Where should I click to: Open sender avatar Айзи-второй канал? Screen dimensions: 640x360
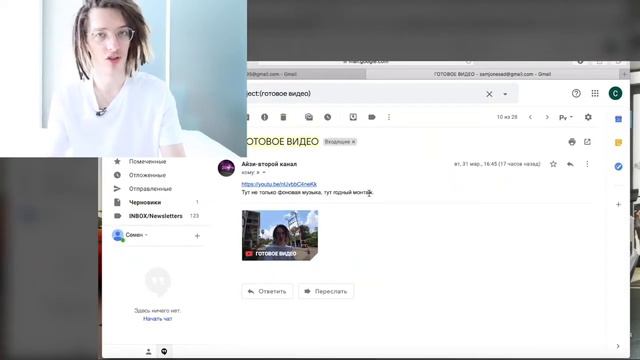coord(226,168)
